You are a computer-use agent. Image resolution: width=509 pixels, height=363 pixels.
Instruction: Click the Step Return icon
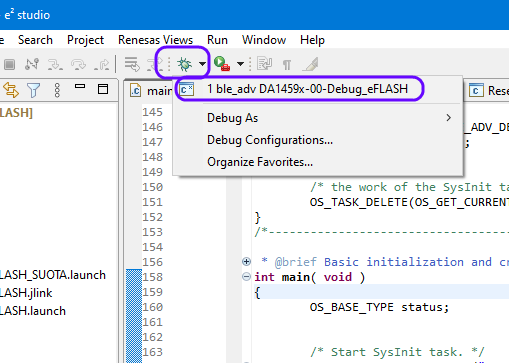coord(102,64)
